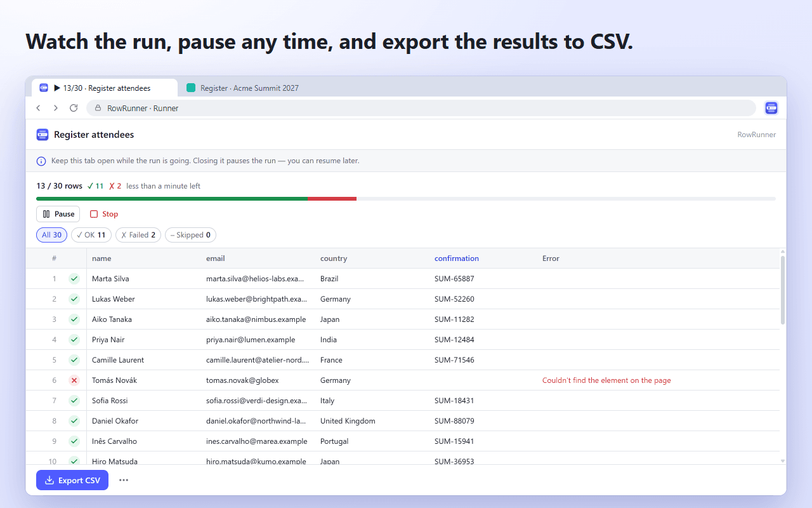Click the country column header

pos(334,258)
